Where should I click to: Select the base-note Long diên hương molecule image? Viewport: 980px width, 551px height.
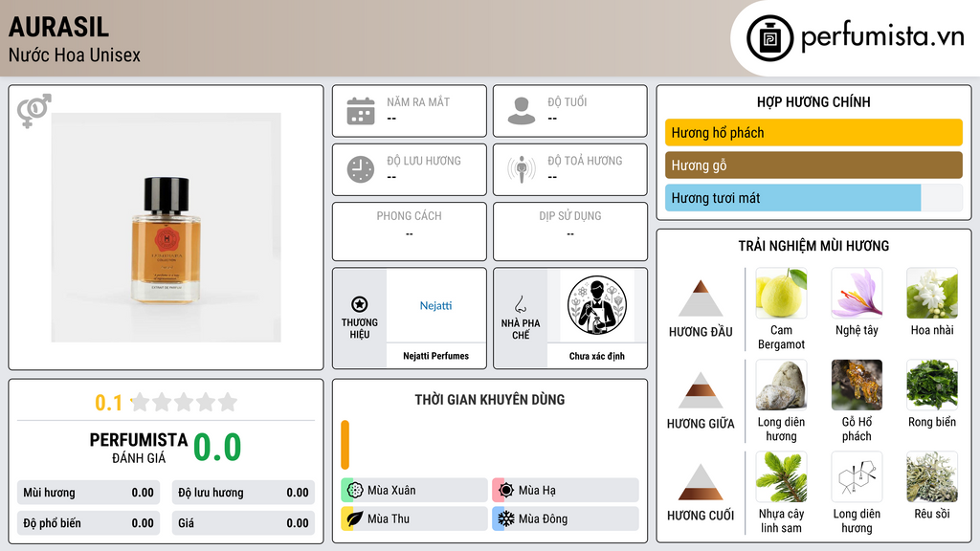[857, 476]
